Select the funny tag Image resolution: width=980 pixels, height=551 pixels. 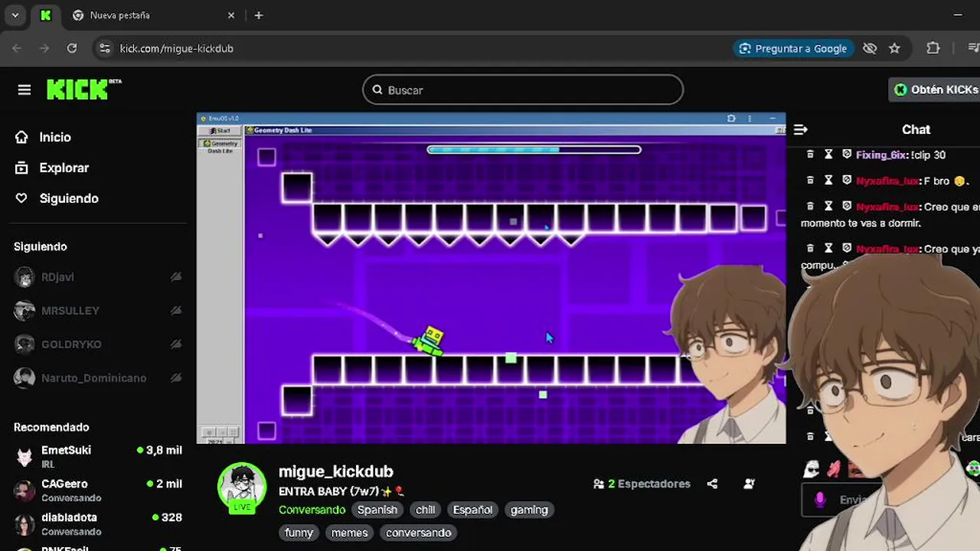pyautogui.click(x=299, y=533)
